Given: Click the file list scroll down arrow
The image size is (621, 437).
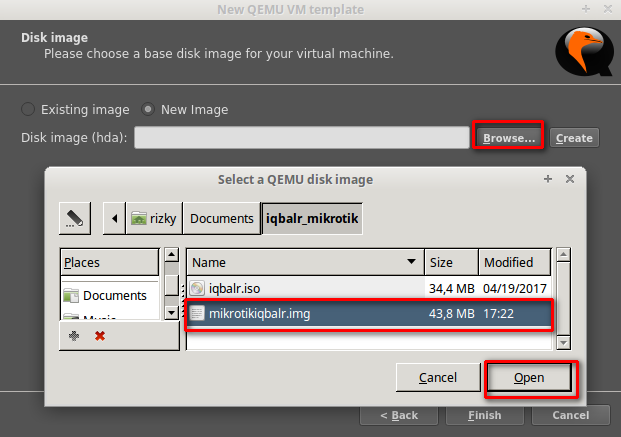Looking at the screenshot, I should [x=564, y=343].
